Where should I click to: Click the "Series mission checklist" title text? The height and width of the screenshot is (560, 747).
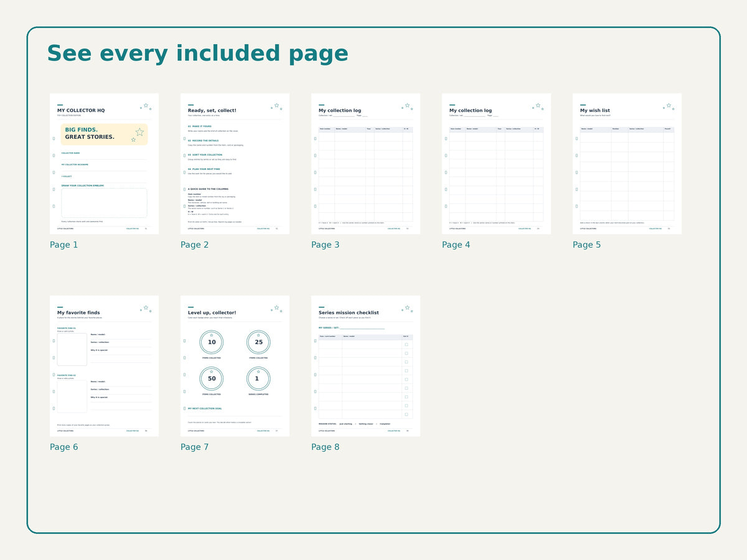click(349, 312)
